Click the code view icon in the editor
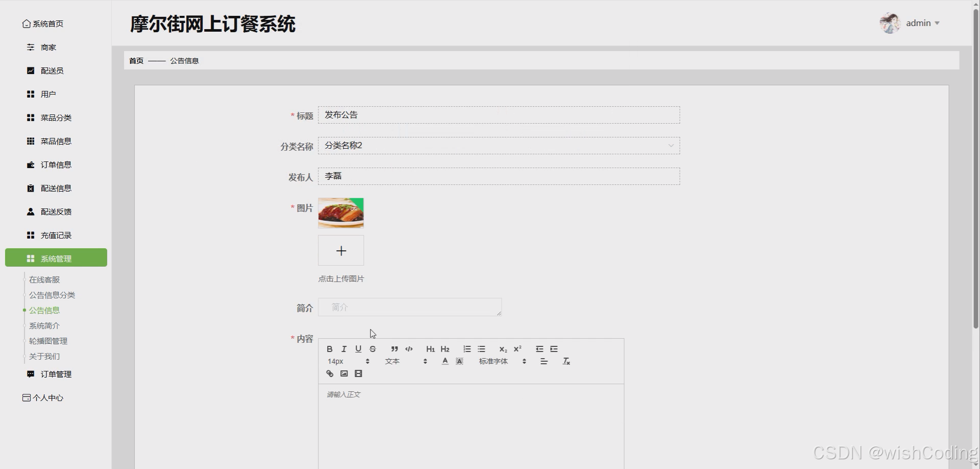The image size is (980, 469). pos(409,349)
